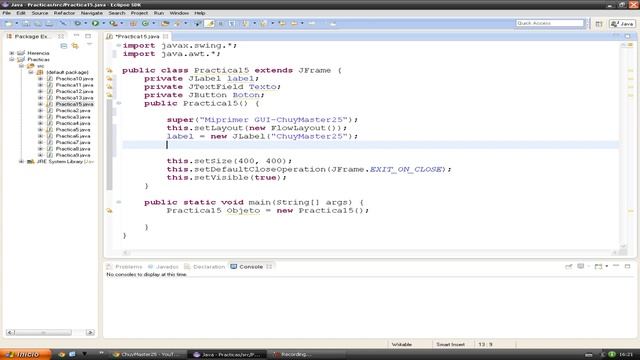Select Practica15.java in Package Explorer

(74, 104)
